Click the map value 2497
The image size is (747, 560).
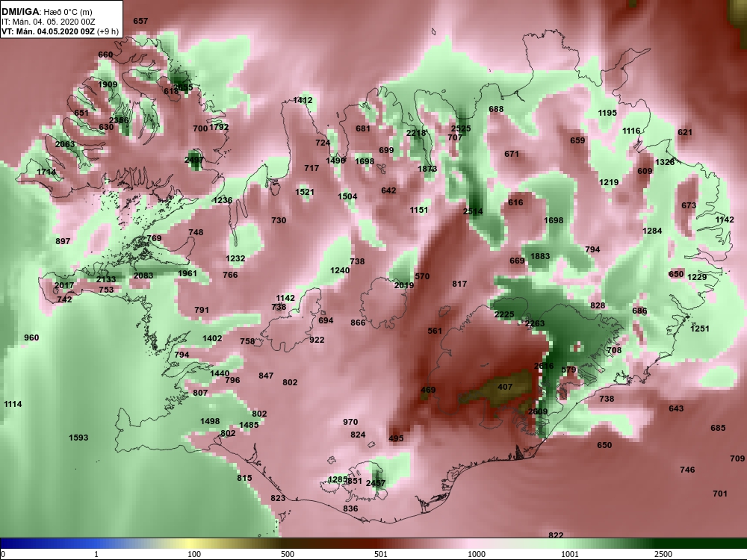194,160
